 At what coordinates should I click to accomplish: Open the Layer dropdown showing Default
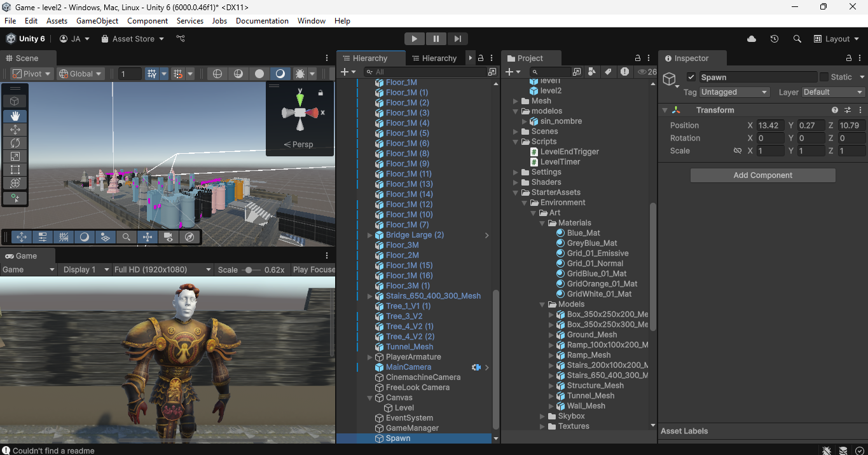point(832,92)
